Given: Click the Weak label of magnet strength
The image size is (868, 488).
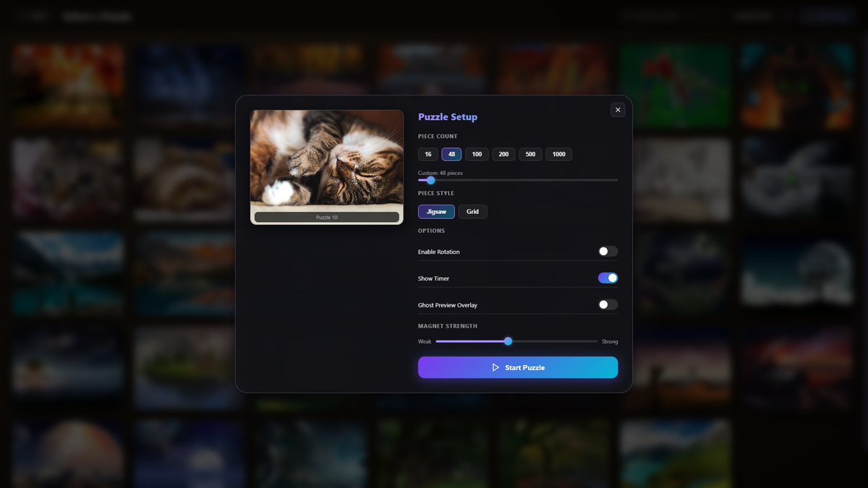Looking at the screenshot, I should click(425, 341).
